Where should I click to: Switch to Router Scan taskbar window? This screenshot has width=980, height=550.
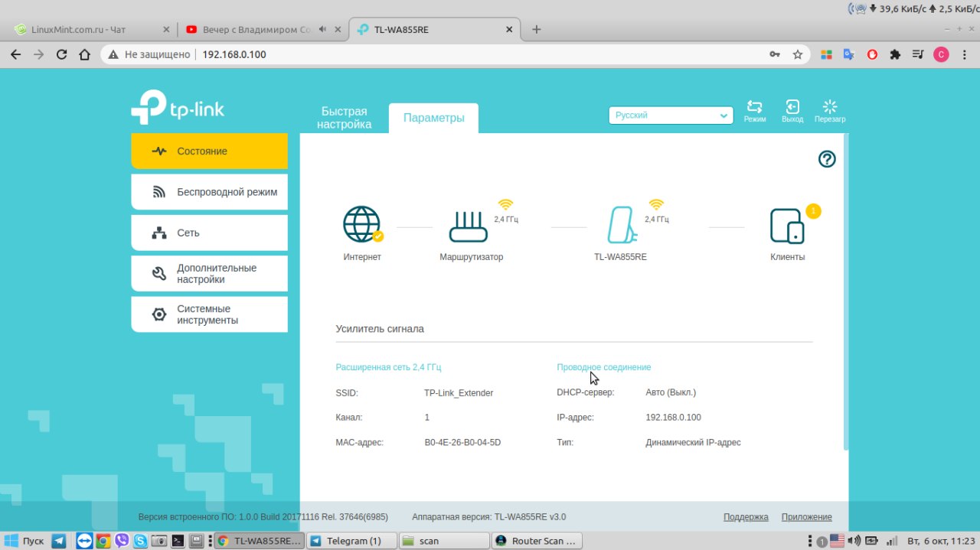[x=537, y=541]
